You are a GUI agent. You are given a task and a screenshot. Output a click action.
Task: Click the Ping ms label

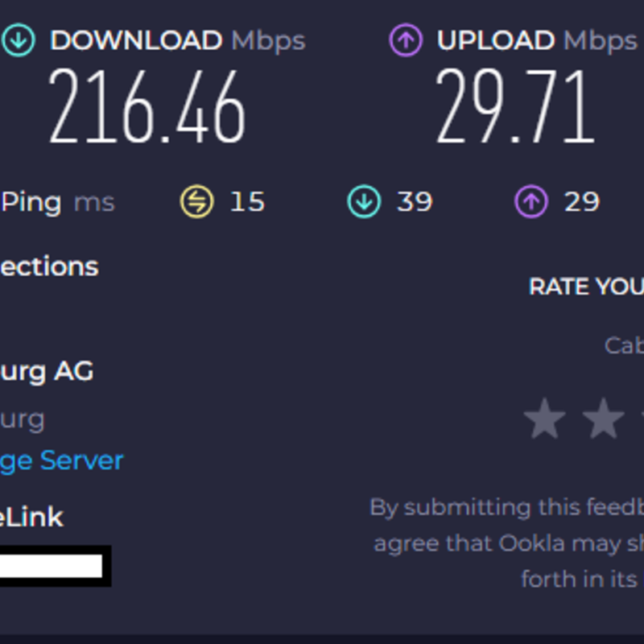click(57, 202)
